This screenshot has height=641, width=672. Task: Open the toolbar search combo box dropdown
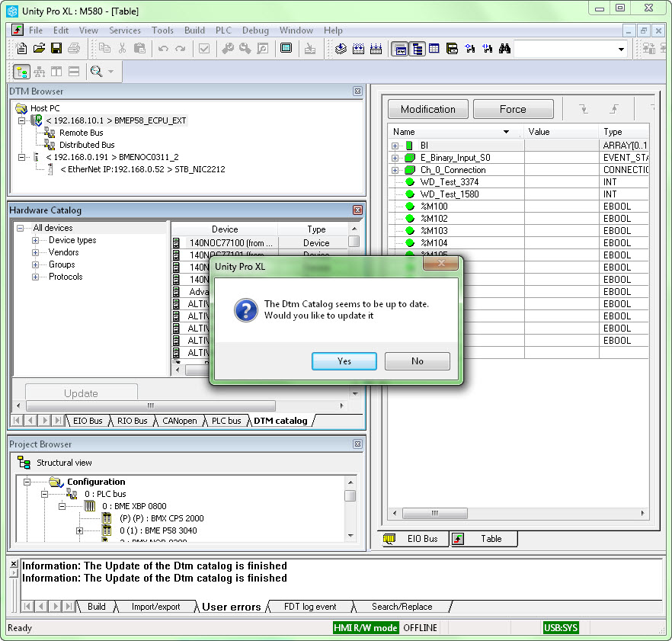(621, 50)
